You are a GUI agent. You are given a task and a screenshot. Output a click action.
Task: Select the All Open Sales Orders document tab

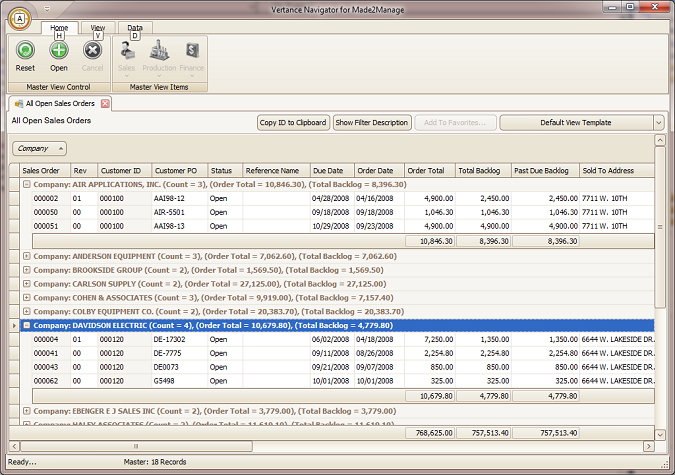tap(60, 103)
